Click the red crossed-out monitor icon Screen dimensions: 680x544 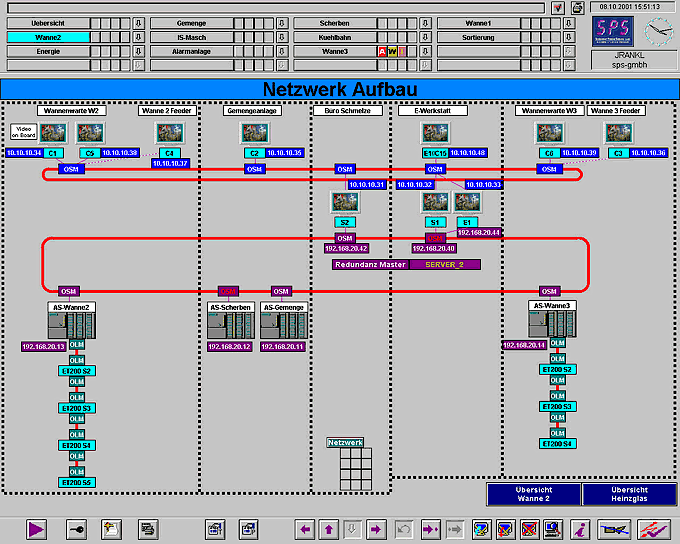[x=530, y=529]
